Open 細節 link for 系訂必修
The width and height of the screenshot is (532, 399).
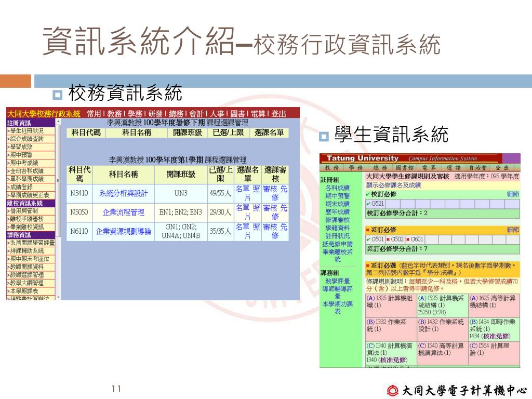[x=513, y=230]
